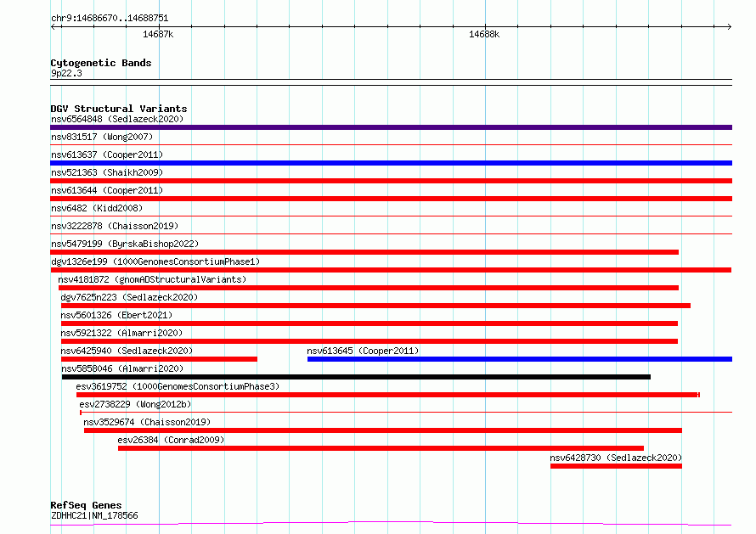Click the purple nsv6564848 variant bar

[x=391, y=127]
